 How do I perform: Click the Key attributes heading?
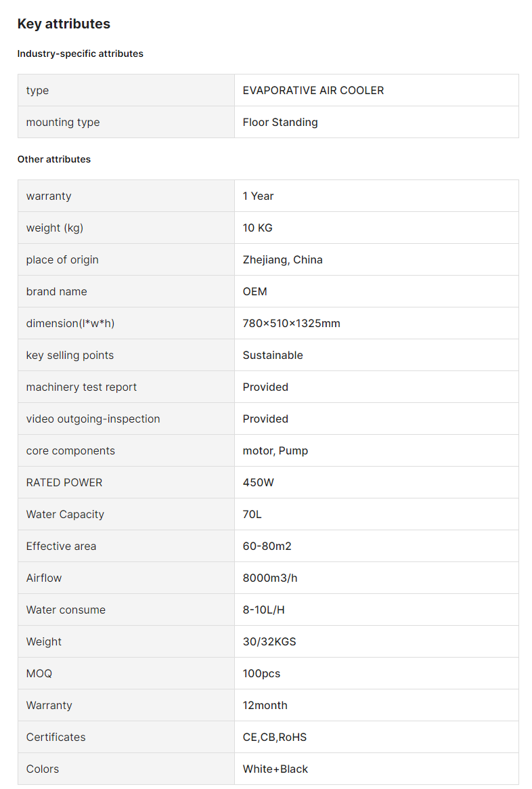(x=64, y=24)
